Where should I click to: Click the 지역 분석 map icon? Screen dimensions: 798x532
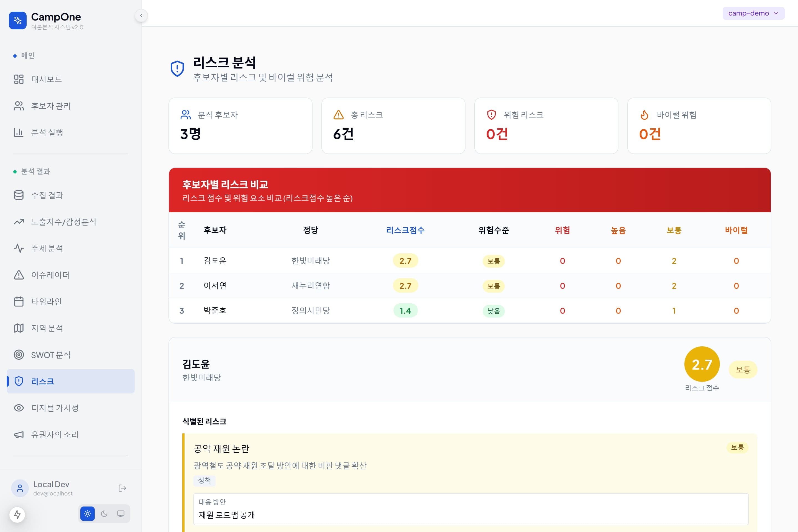tap(19, 328)
